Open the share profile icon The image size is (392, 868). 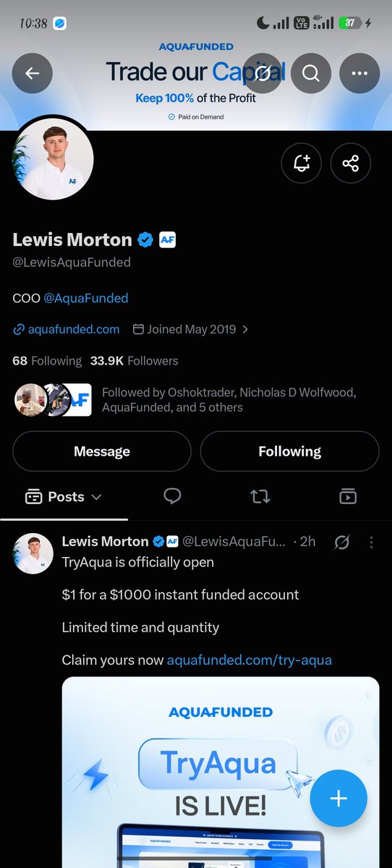click(351, 163)
